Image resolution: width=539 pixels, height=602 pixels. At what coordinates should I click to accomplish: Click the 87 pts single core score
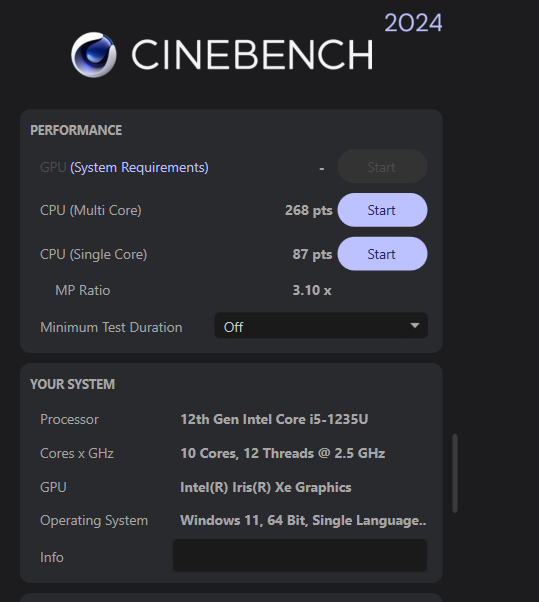point(312,254)
